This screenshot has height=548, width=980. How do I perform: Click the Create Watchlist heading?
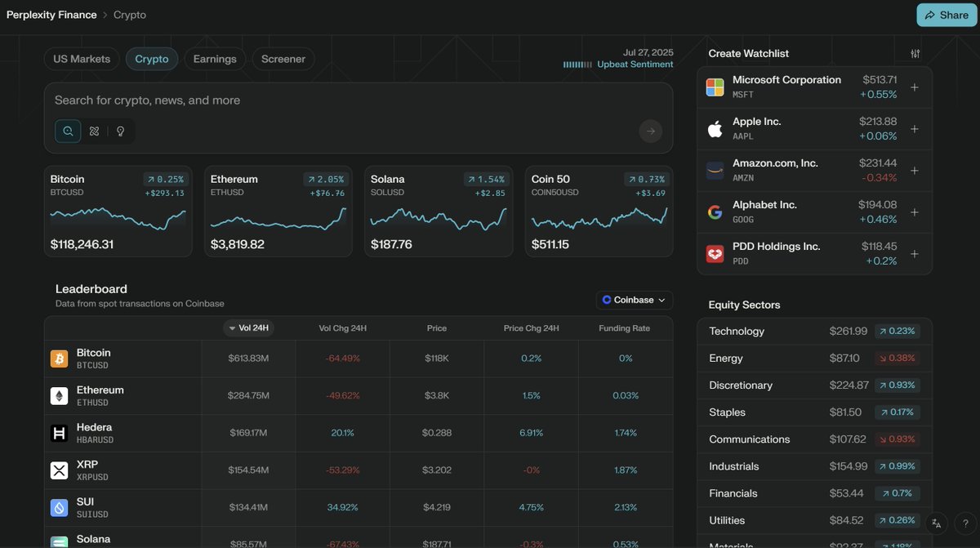pyautogui.click(x=749, y=53)
